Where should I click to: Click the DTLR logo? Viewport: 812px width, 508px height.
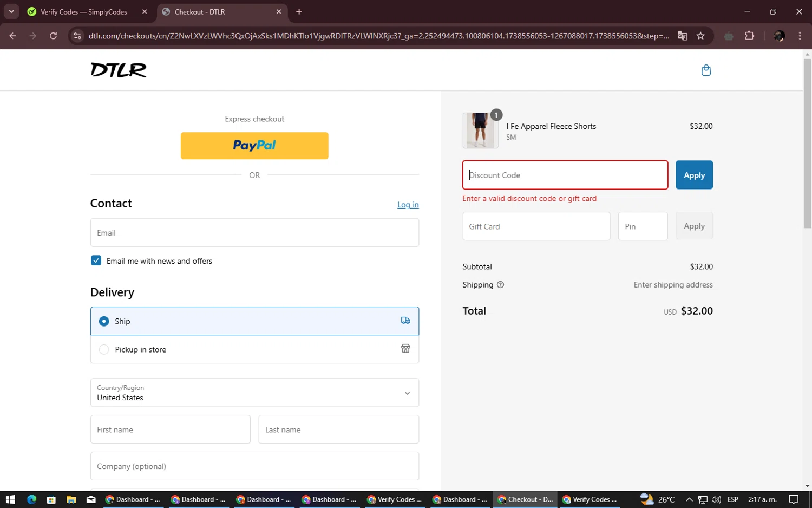tap(119, 70)
